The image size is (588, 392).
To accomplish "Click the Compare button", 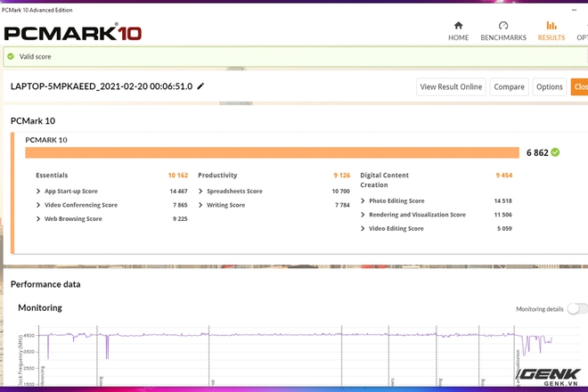I will pyautogui.click(x=510, y=86).
